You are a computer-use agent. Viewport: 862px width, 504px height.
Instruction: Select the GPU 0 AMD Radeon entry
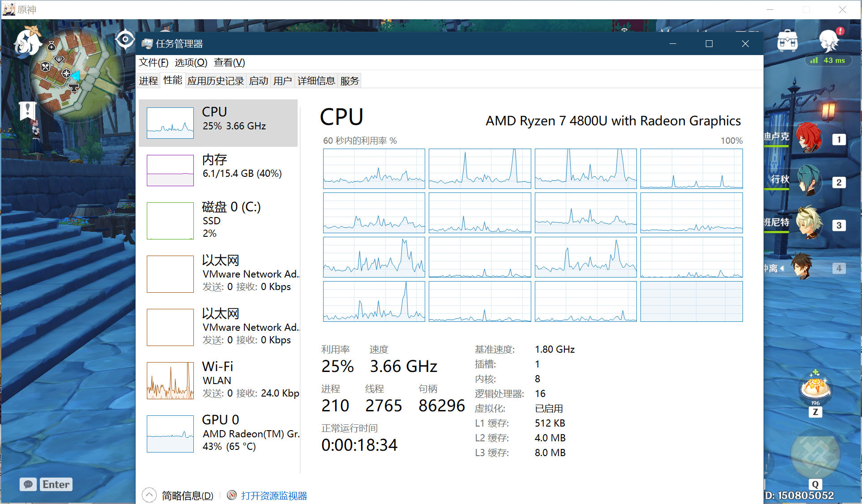pyautogui.click(x=218, y=433)
